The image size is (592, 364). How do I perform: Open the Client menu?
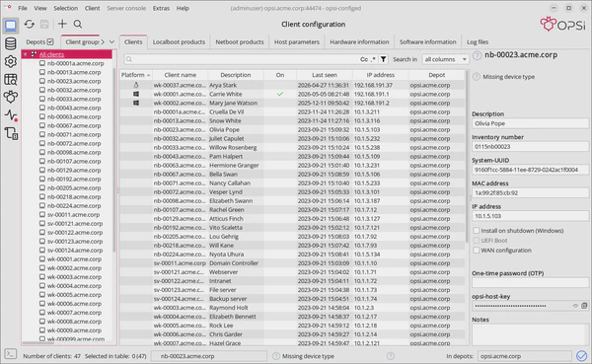click(x=92, y=8)
